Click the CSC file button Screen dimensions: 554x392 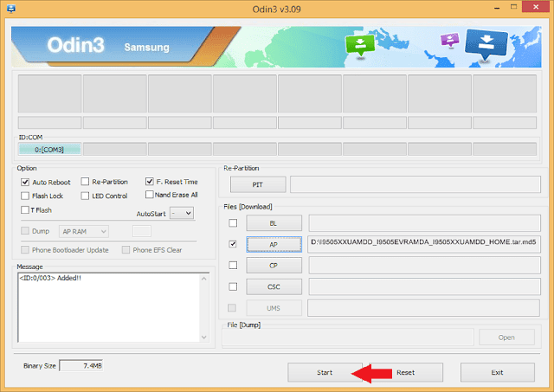pos(274,286)
